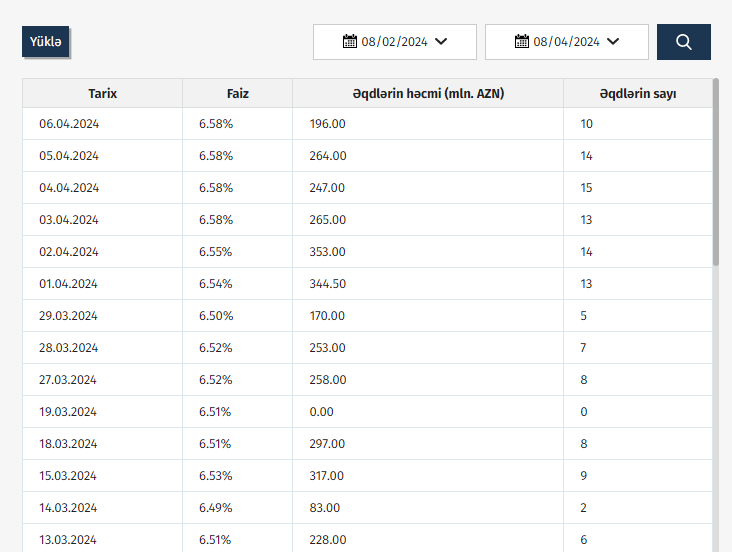This screenshot has width=732, height=552.
Task: Click the magnifying glass search button
Action: tap(684, 42)
